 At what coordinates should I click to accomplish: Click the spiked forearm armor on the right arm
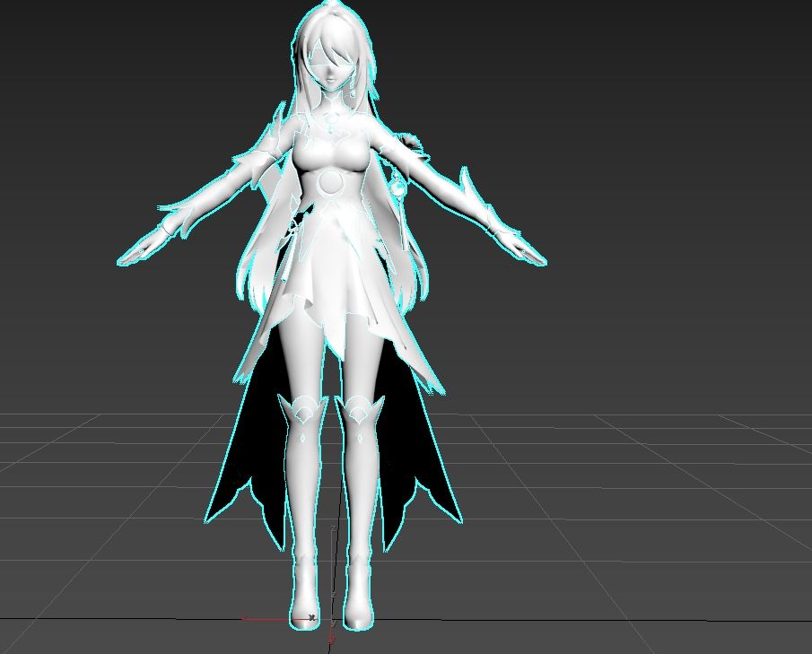pos(468,191)
